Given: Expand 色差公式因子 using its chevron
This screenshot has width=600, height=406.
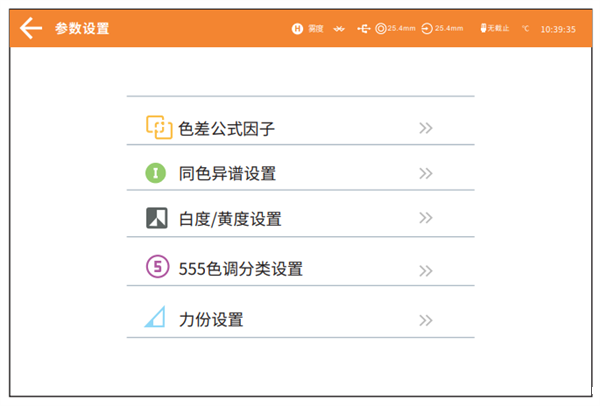Looking at the screenshot, I should pos(426,128).
